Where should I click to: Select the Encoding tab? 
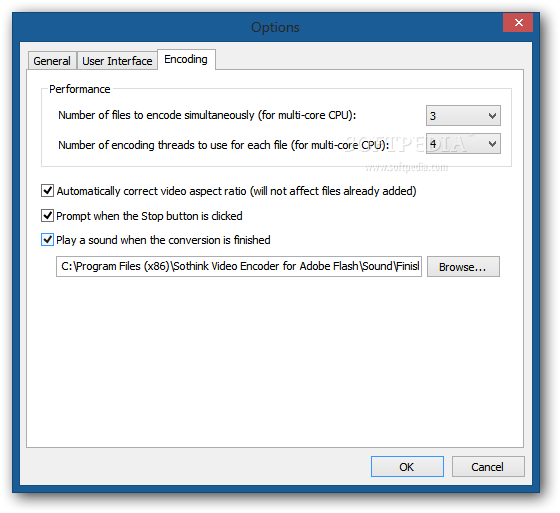point(186,59)
